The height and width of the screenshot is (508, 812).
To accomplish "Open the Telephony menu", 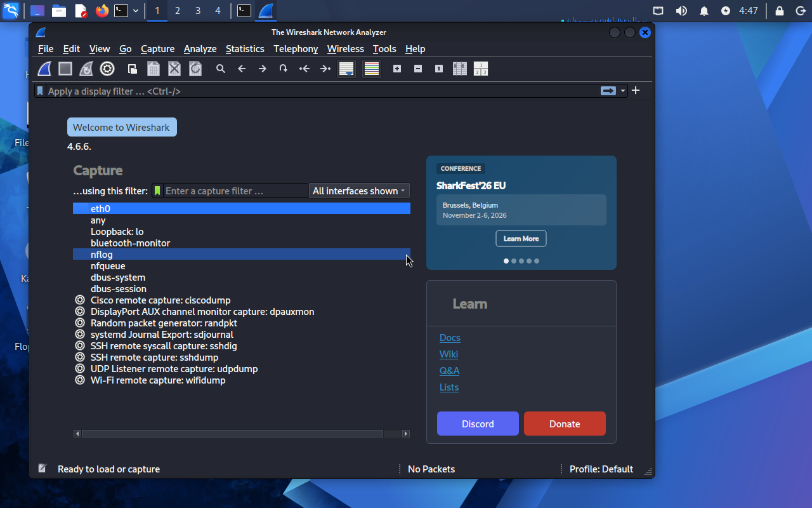I will 296,49.
